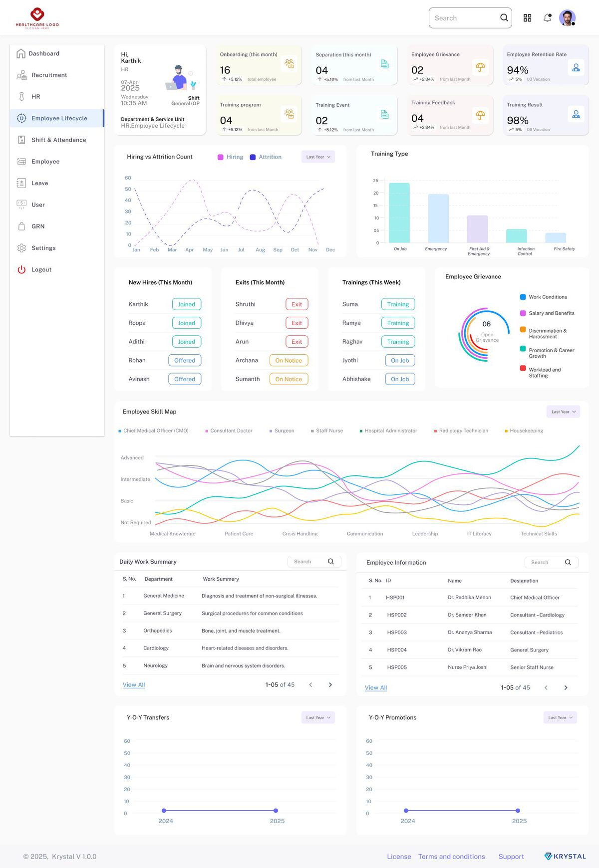Toggle Housekeeping legend entry
This screenshot has height=868, width=599.
click(x=524, y=431)
